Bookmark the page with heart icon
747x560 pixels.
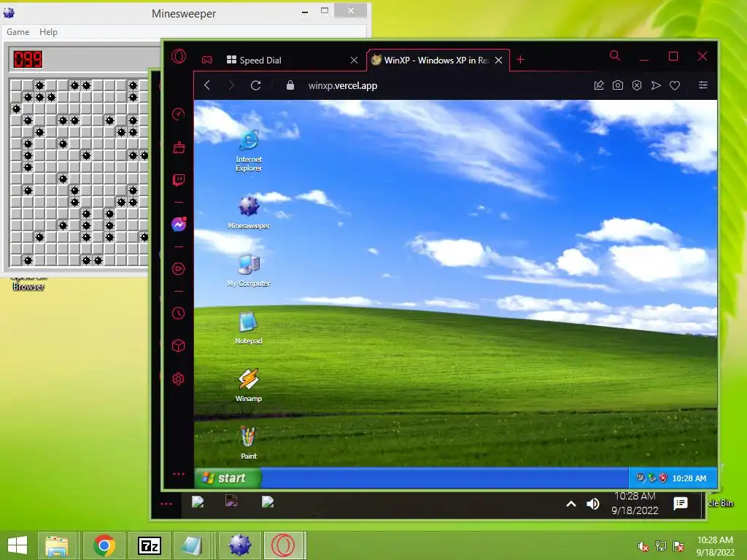click(x=675, y=86)
